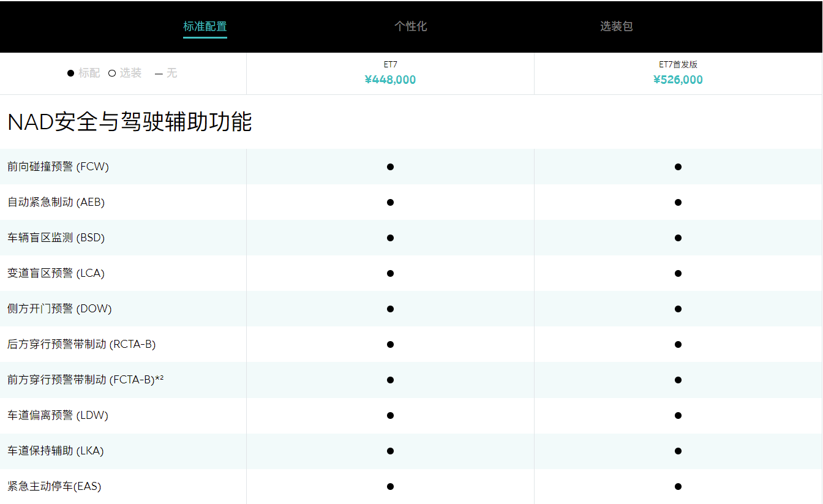
Task: Click the ET7首发版 standard dot for LKA
Action: [x=678, y=451]
